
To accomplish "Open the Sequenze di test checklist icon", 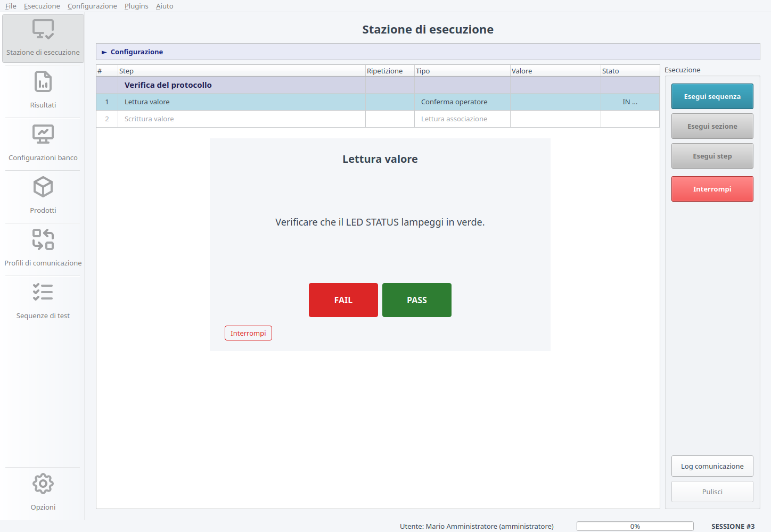I will pos(43,292).
